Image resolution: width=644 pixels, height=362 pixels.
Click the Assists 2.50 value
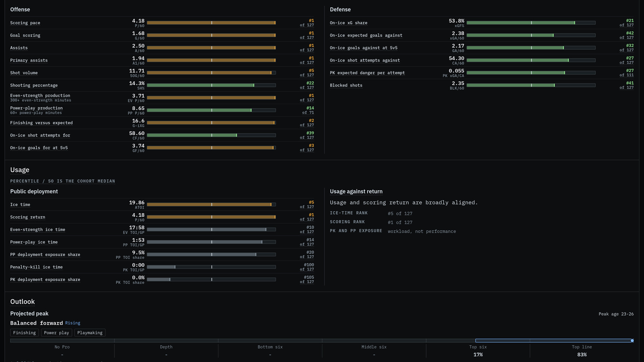point(138,46)
